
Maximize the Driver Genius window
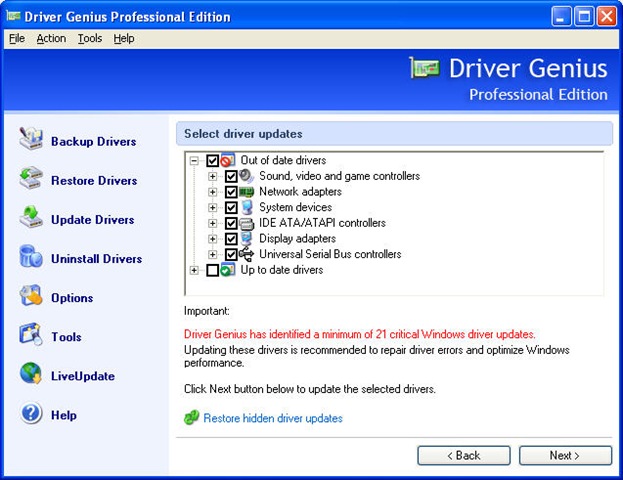pyautogui.click(x=584, y=17)
